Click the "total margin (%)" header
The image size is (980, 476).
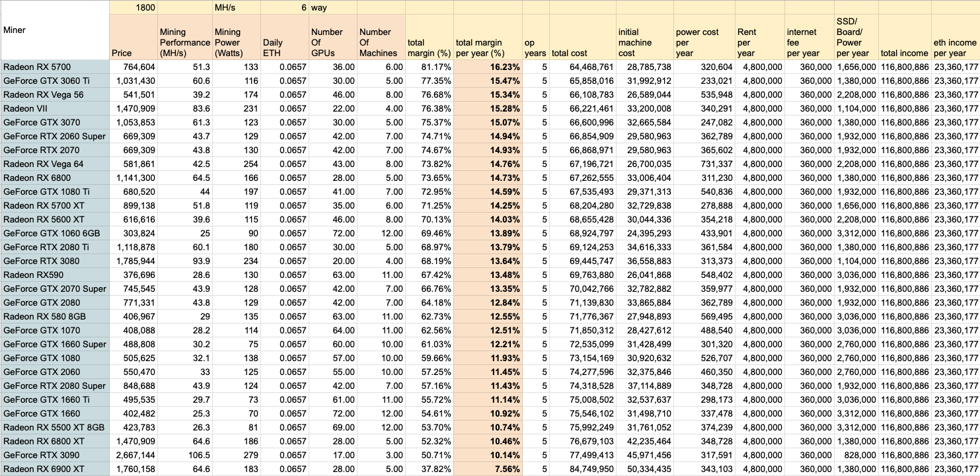430,38
